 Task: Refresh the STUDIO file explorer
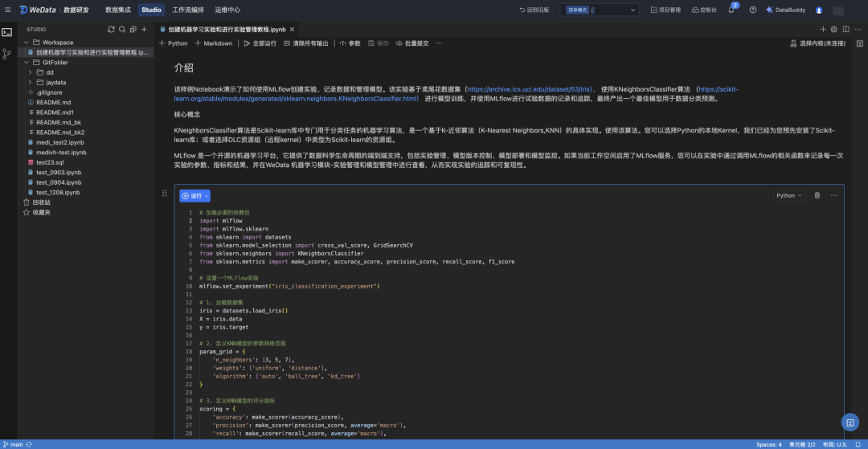click(x=111, y=29)
